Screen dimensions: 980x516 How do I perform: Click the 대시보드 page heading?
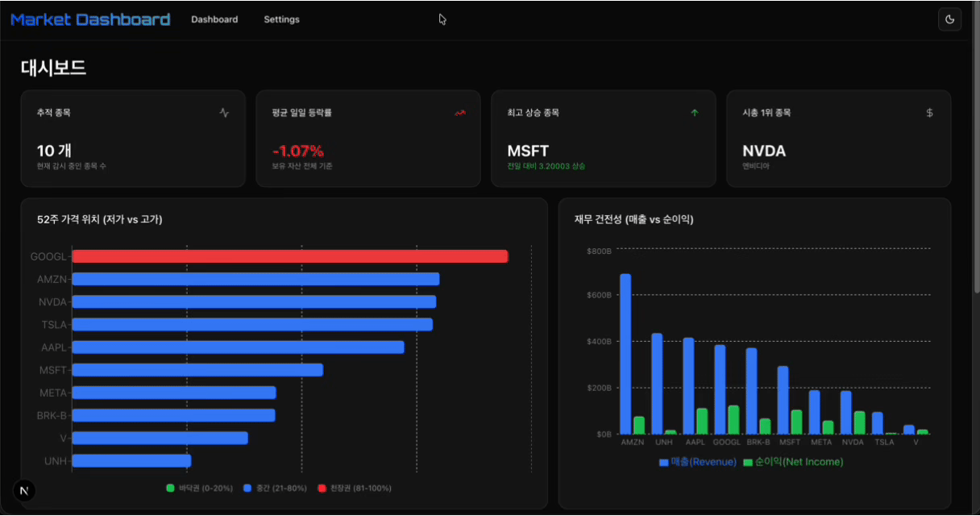point(53,68)
